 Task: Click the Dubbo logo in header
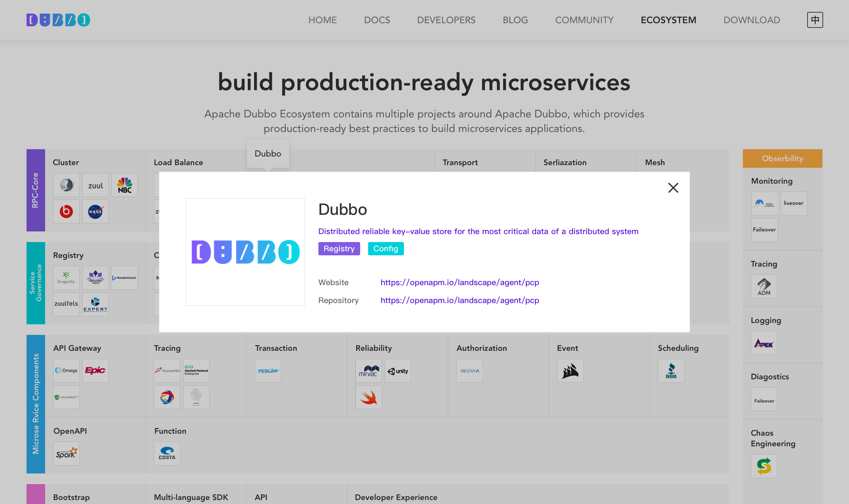(58, 20)
